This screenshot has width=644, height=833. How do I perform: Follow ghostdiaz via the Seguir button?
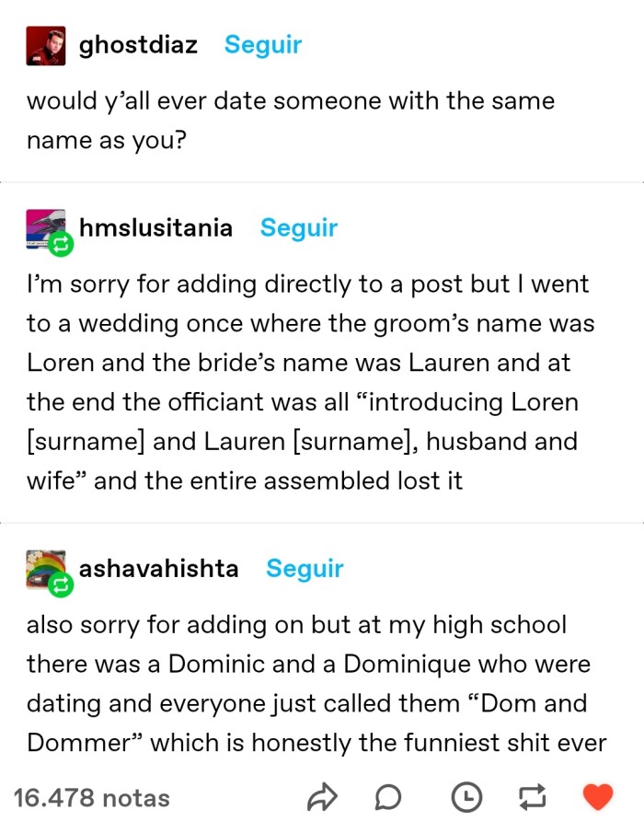tap(263, 44)
